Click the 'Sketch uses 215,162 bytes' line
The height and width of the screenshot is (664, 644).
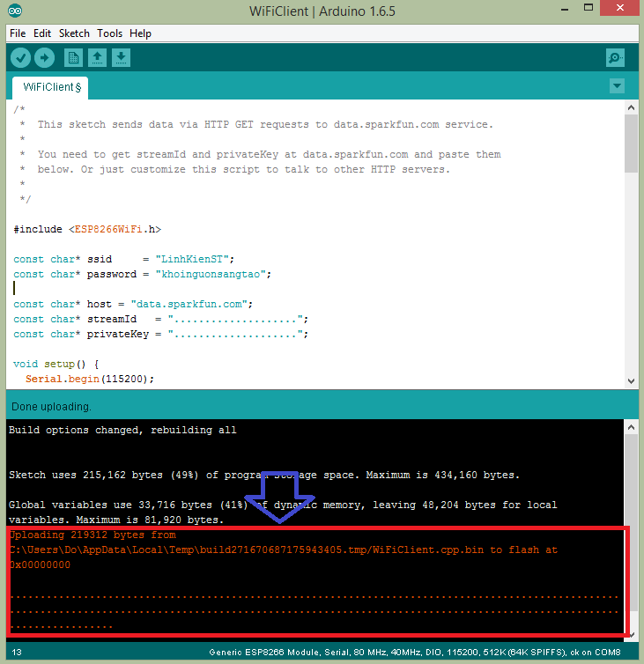pos(264,476)
